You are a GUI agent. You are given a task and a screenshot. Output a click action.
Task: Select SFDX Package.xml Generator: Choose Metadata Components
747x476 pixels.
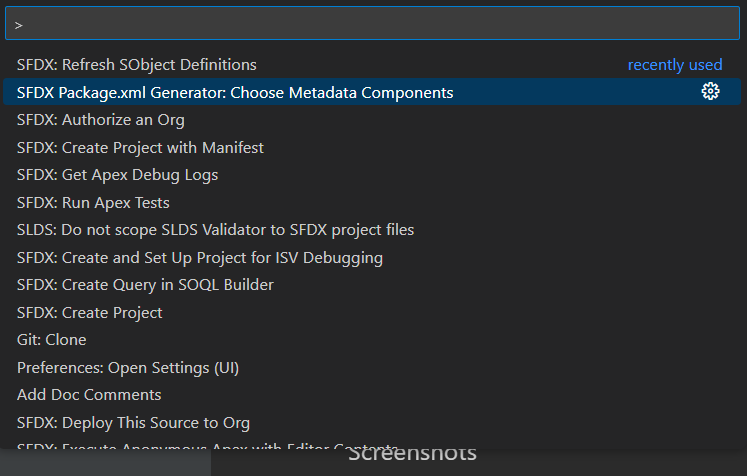tap(372, 92)
